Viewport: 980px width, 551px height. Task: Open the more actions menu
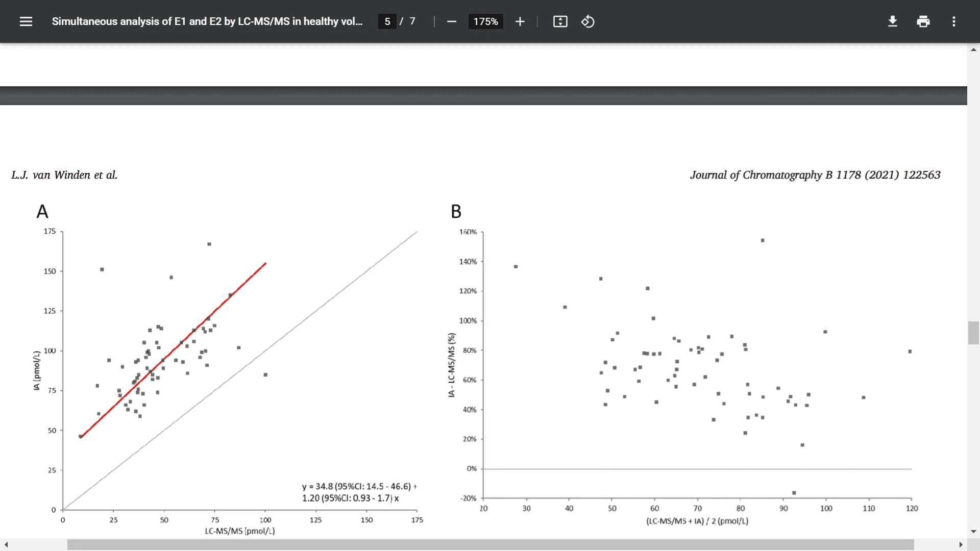click(953, 21)
